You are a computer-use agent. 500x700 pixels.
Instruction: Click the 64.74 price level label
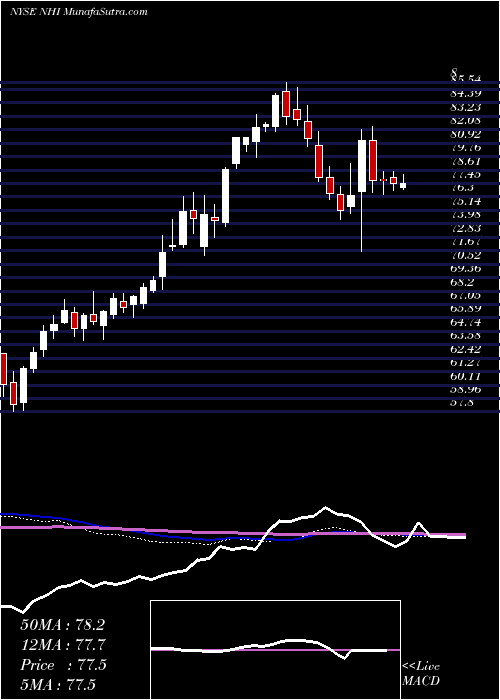click(466, 322)
